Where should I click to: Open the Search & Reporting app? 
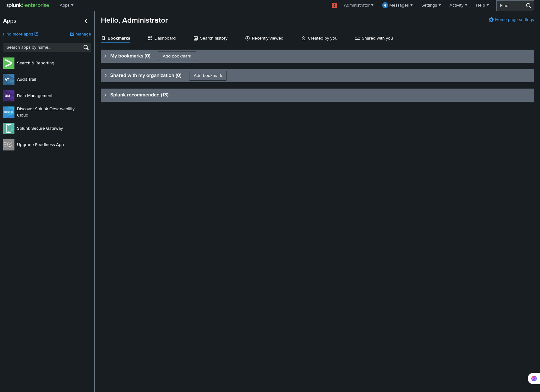click(x=35, y=63)
